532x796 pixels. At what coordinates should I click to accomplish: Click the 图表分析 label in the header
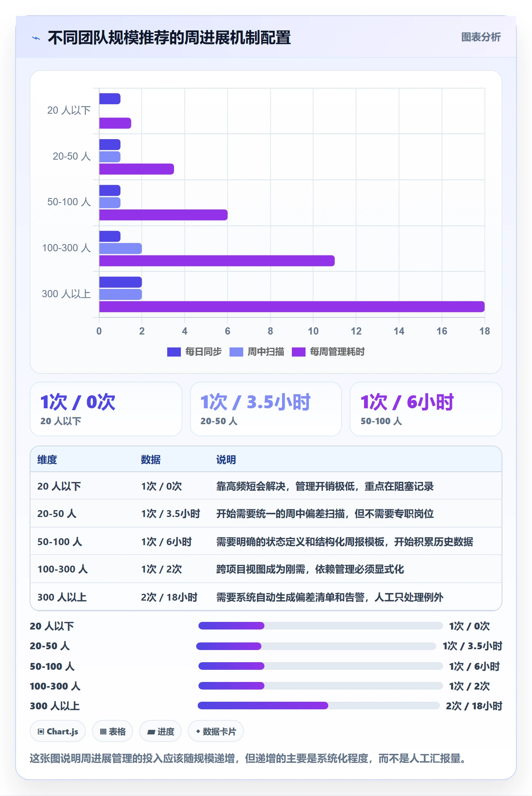pyautogui.click(x=481, y=37)
